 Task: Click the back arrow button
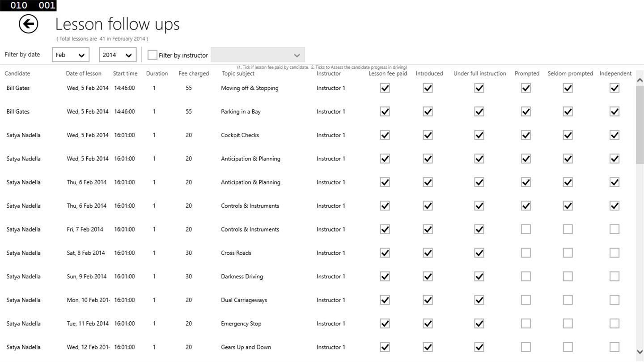tap(28, 24)
